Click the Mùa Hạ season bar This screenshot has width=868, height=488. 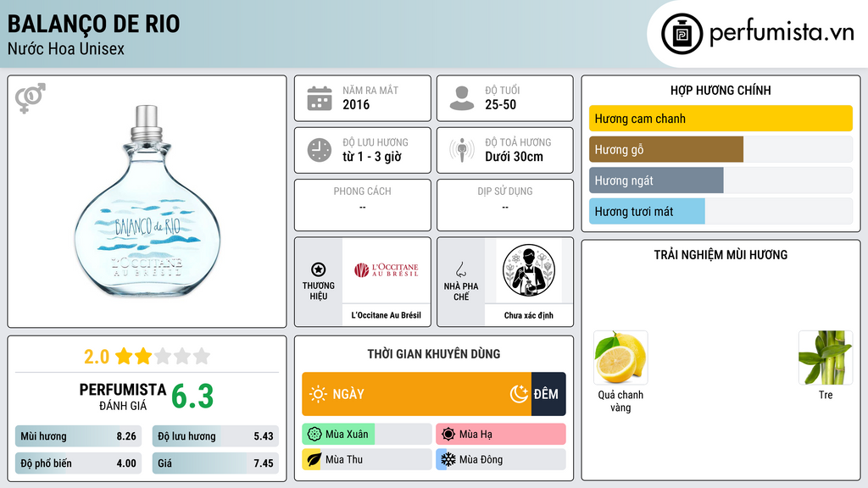pyautogui.click(x=501, y=435)
